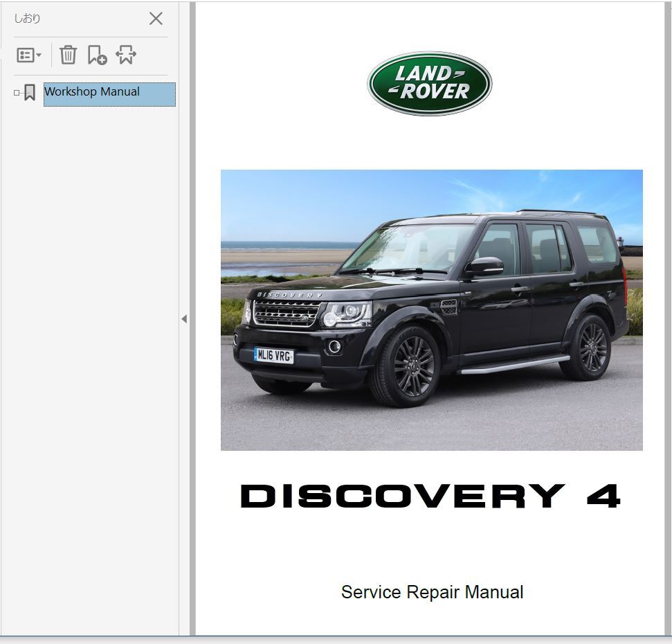The image size is (672, 644).
Task: Click the Discovery 4 vehicle photo
Action: 432,310
